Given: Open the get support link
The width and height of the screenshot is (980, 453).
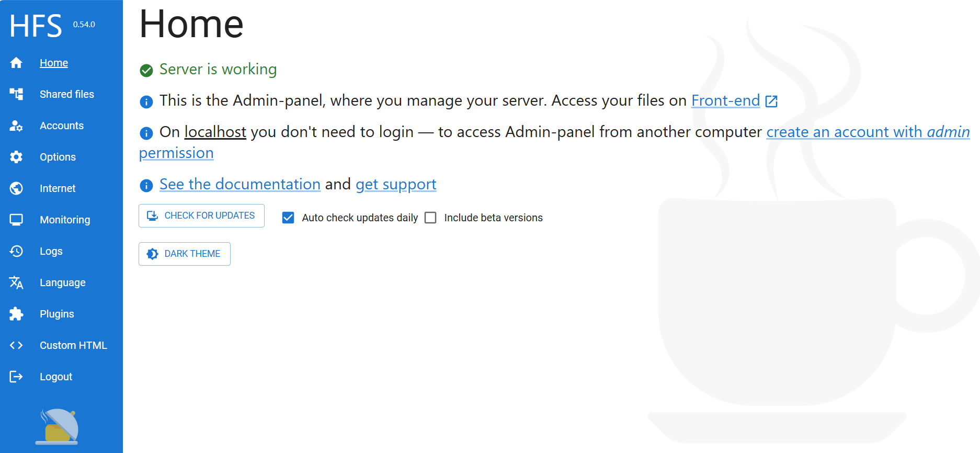Looking at the screenshot, I should click(396, 184).
